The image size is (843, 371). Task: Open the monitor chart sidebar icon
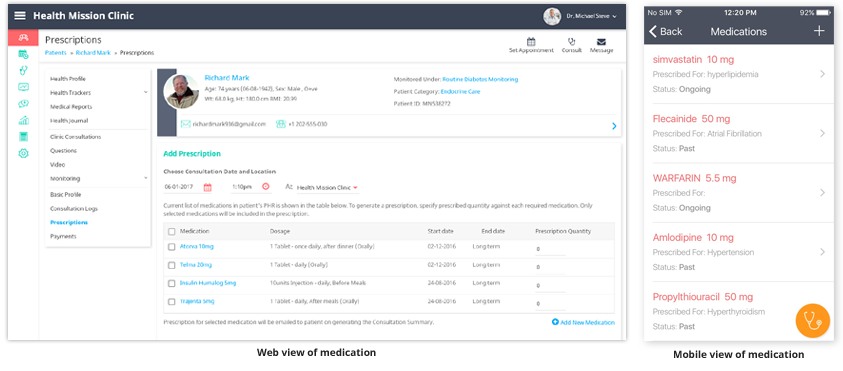(23, 87)
